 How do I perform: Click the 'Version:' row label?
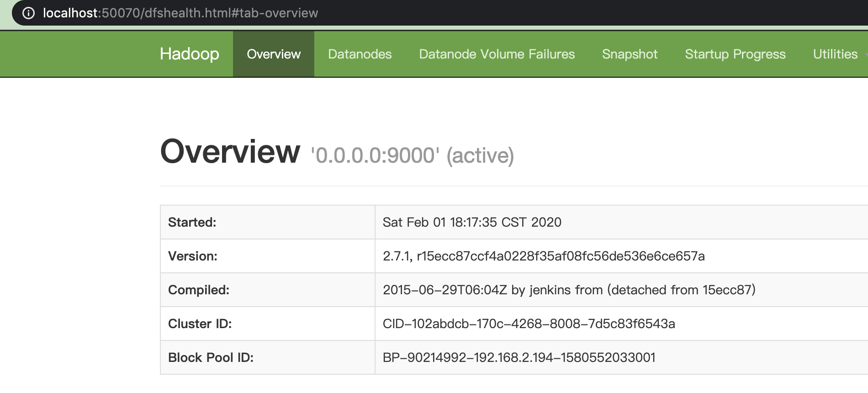point(192,256)
